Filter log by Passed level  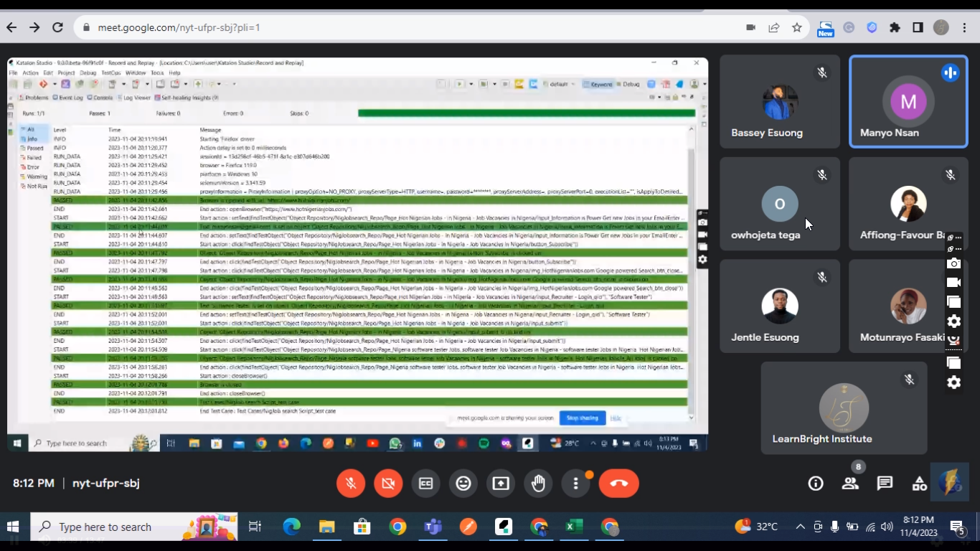point(34,149)
